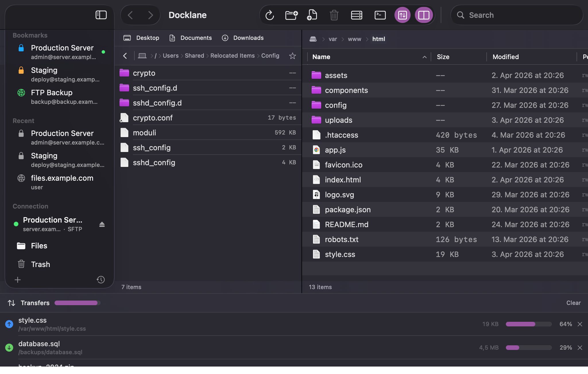Select the .htaccess file

445,135
